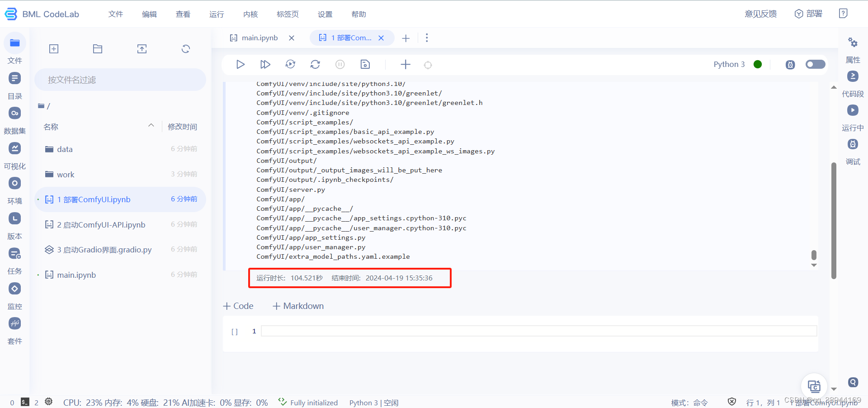Click the 部署 button in header
Screen dimensions: 868x408
pyautogui.click(x=809, y=14)
